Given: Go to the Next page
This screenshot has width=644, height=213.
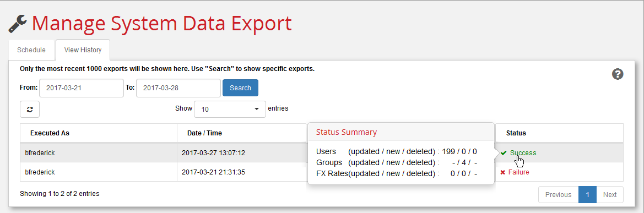Looking at the screenshot, I should [x=610, y=194].
